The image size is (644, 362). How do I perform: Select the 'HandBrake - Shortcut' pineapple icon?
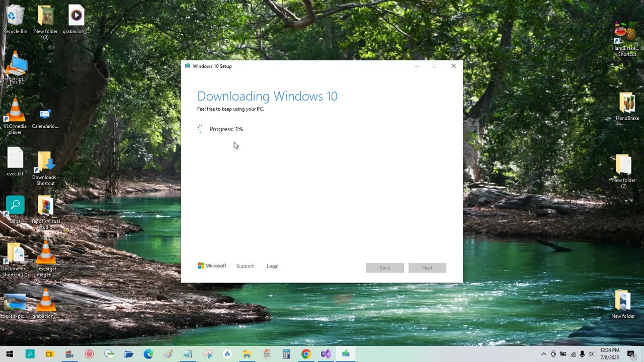(627, 39)
